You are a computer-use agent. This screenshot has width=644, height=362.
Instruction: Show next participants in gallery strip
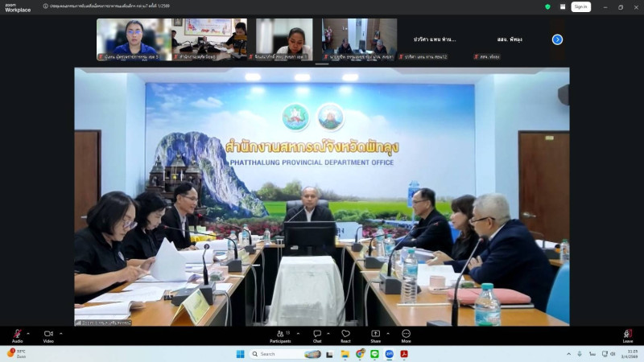point(557,39)
